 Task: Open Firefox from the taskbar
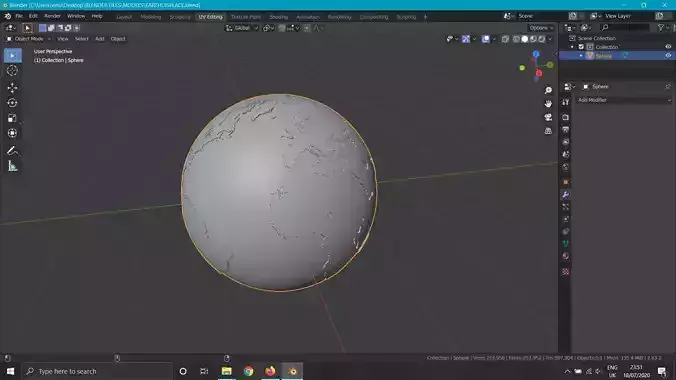(270, 371)
